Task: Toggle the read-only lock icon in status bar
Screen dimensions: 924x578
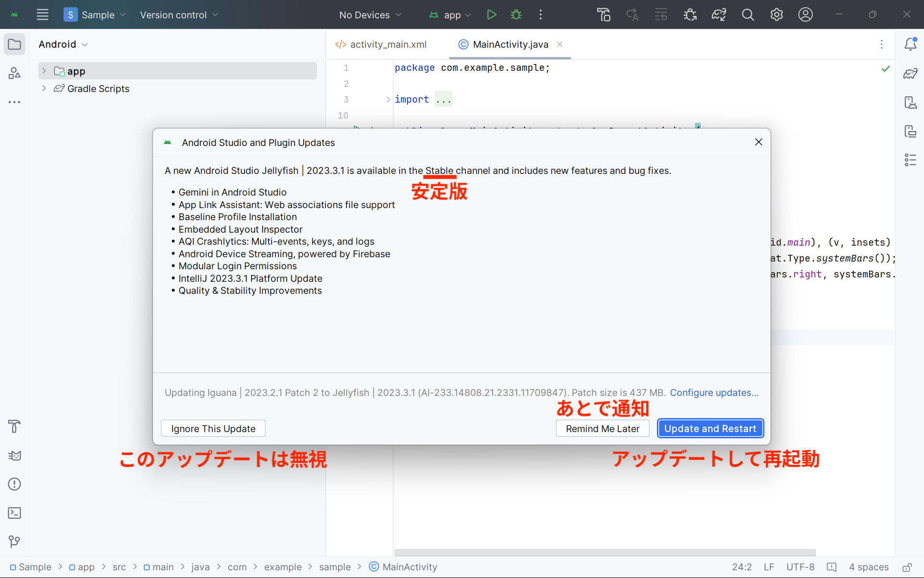Action: [907, 567]
